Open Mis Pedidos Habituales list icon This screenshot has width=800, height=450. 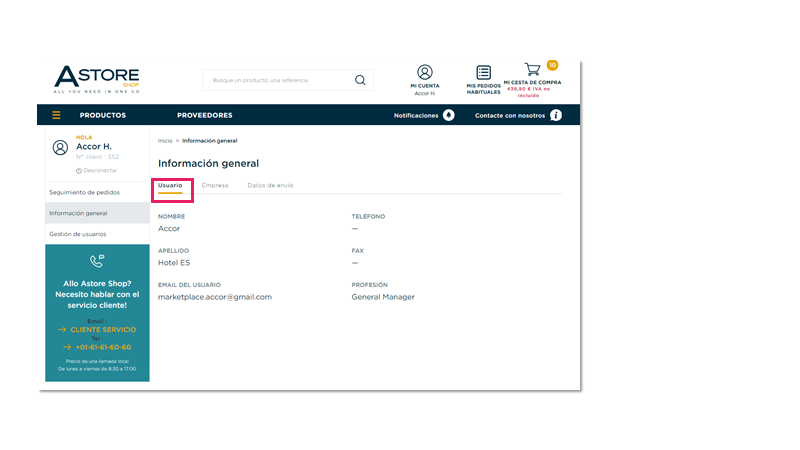483,72
